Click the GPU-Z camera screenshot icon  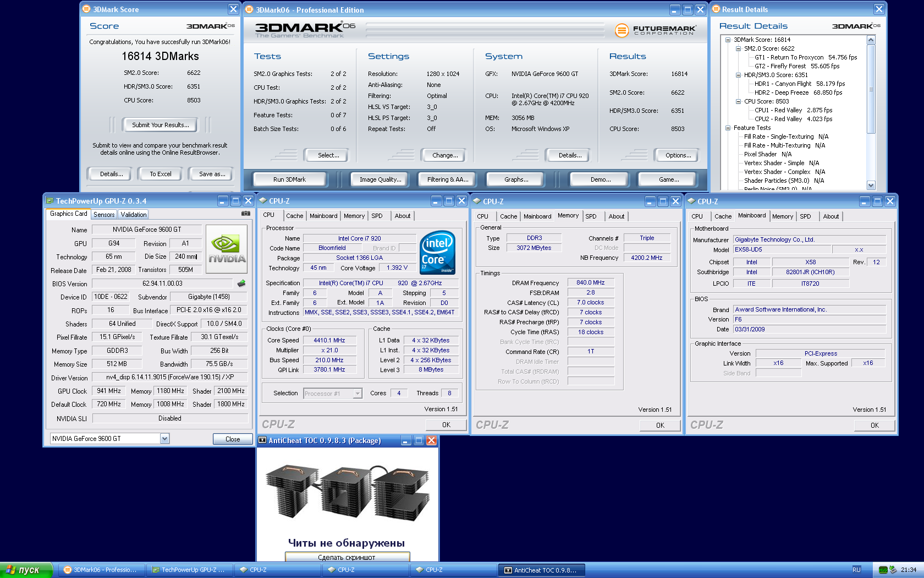[x=245, y=214]
